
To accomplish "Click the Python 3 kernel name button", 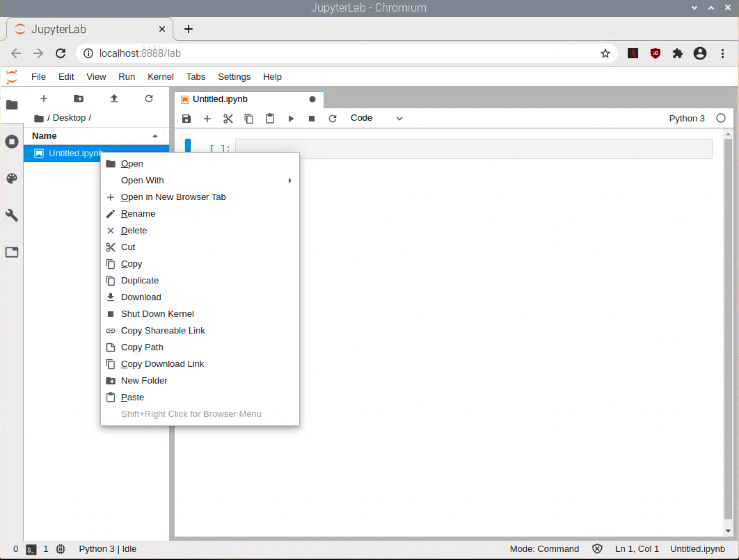I will (x=687, y=118).
